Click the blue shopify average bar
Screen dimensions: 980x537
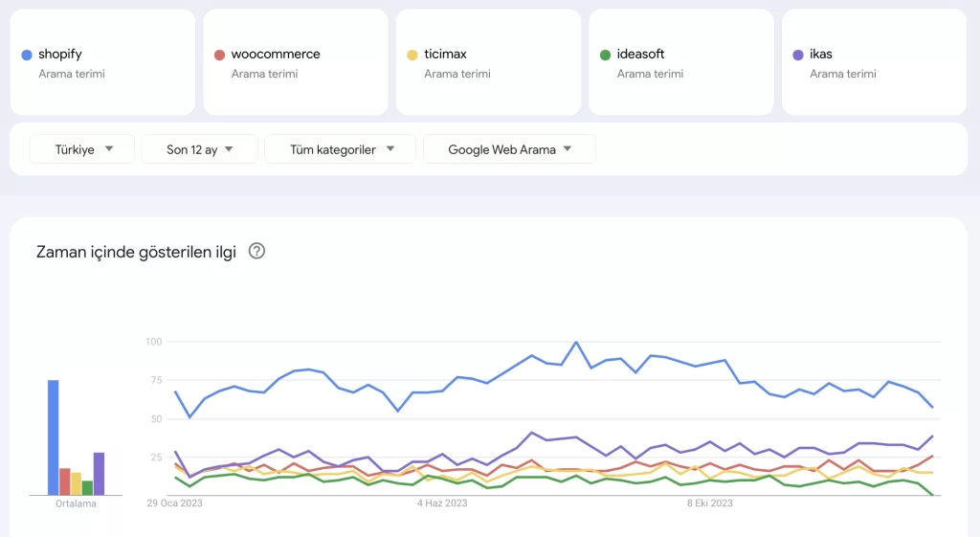tap(54, 437)
